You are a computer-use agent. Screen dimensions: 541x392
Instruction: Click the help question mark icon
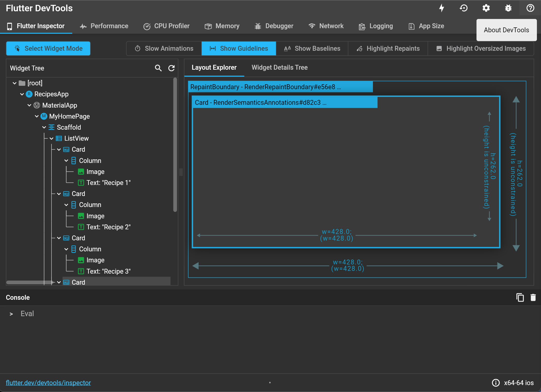pos(530,8)
